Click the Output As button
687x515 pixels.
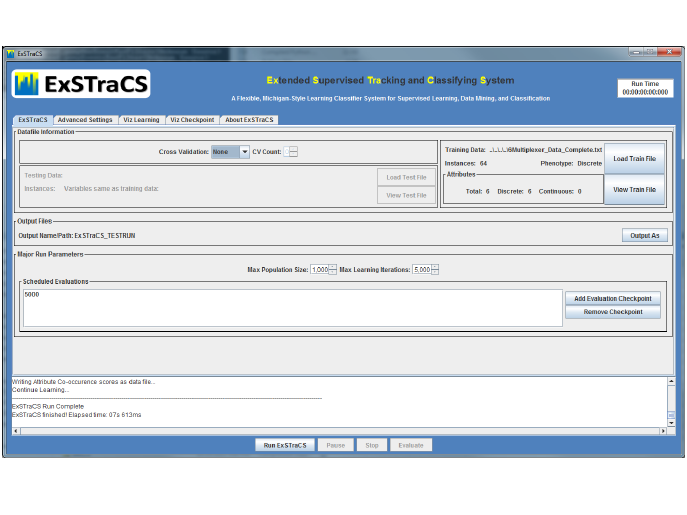tap(645, 235)
